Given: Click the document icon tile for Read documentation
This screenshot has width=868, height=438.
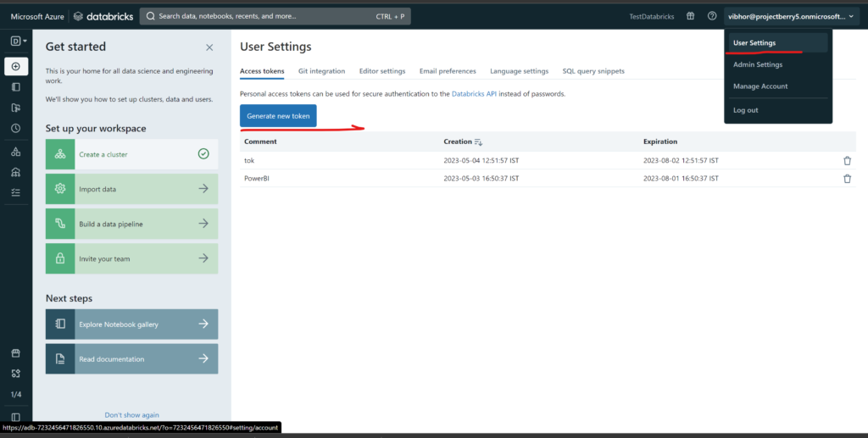Looking at the screenshot, I should tap(60, 359).
